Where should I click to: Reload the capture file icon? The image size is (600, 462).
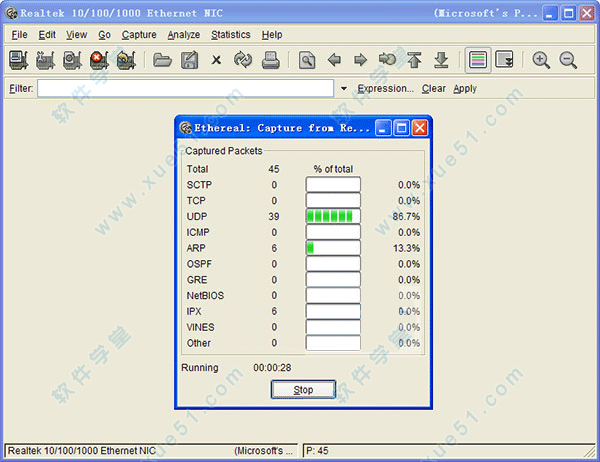click(x=243, y=60)
